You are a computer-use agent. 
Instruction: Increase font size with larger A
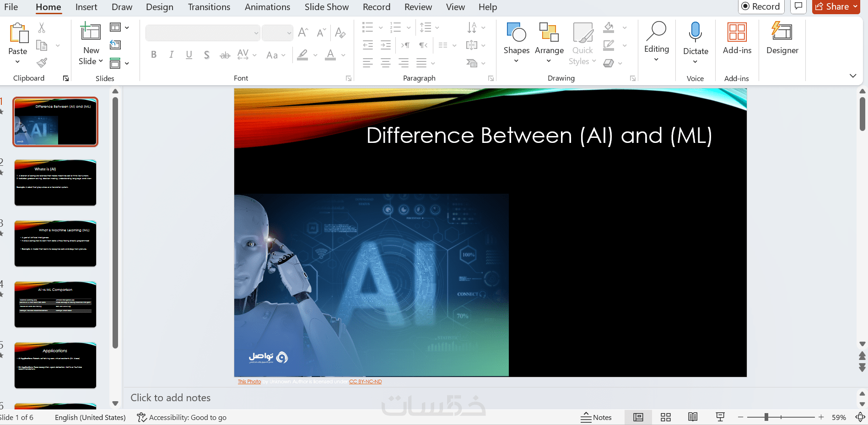pyautogui.click(x=303, y=32)
